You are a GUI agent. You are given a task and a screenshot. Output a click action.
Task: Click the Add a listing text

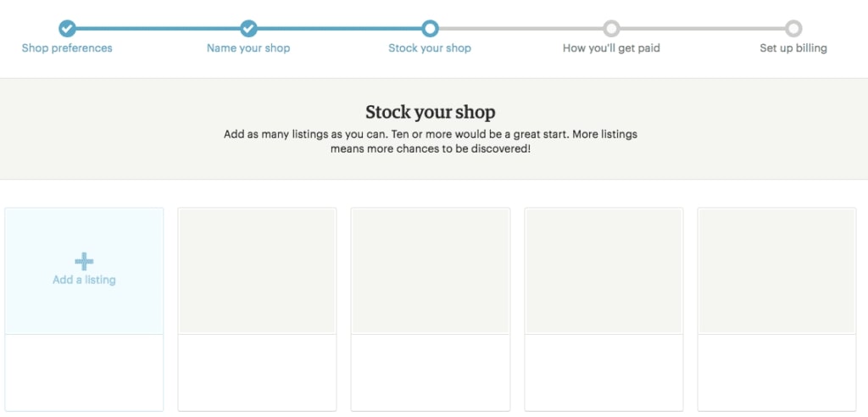tap(84, 280)
